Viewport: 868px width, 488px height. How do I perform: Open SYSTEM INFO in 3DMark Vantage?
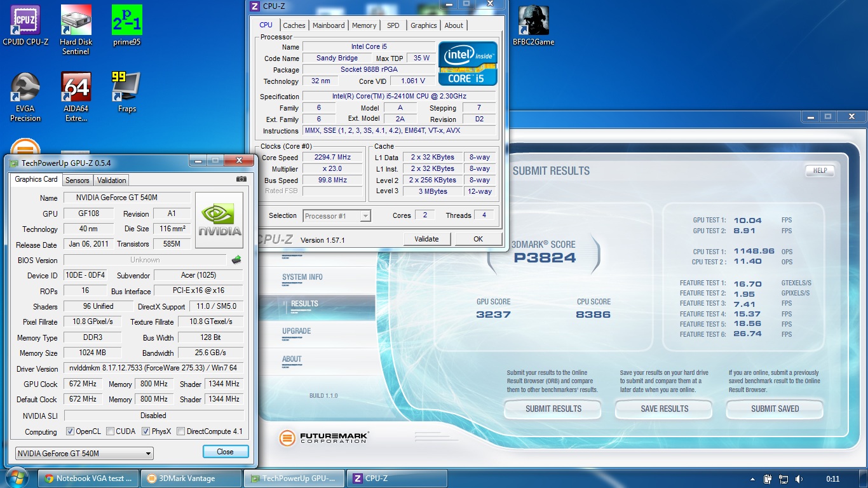pyautogui.click(x=302, y=277)
